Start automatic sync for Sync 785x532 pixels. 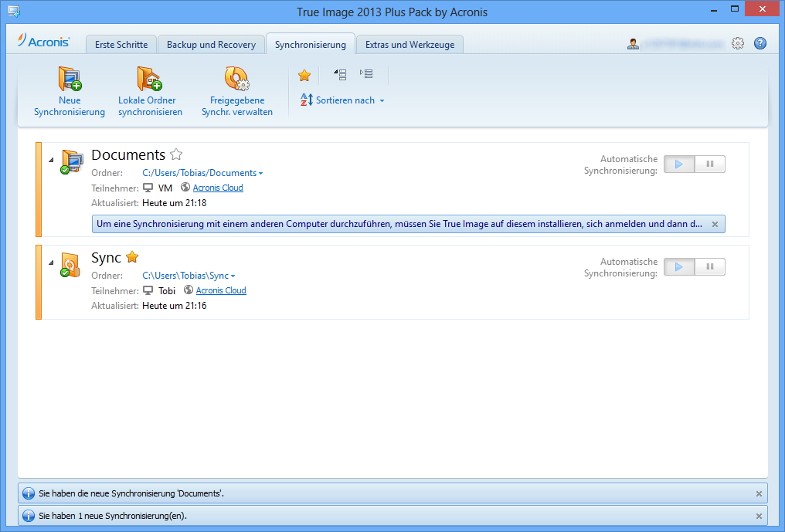pyautogui.click(x=679, y=266)
